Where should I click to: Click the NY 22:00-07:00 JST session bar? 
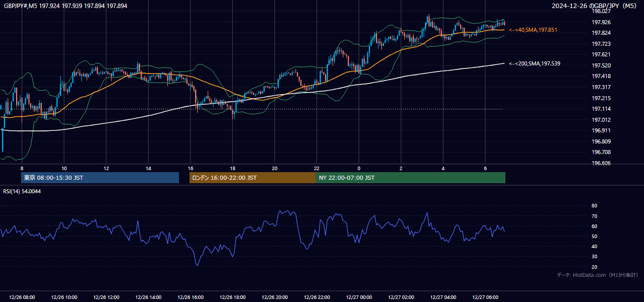[x=411, y=178]
